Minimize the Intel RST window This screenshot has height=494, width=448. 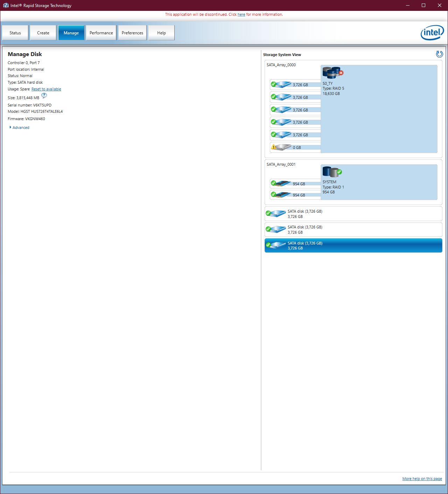pyautogui.click(x=407, y=5)
